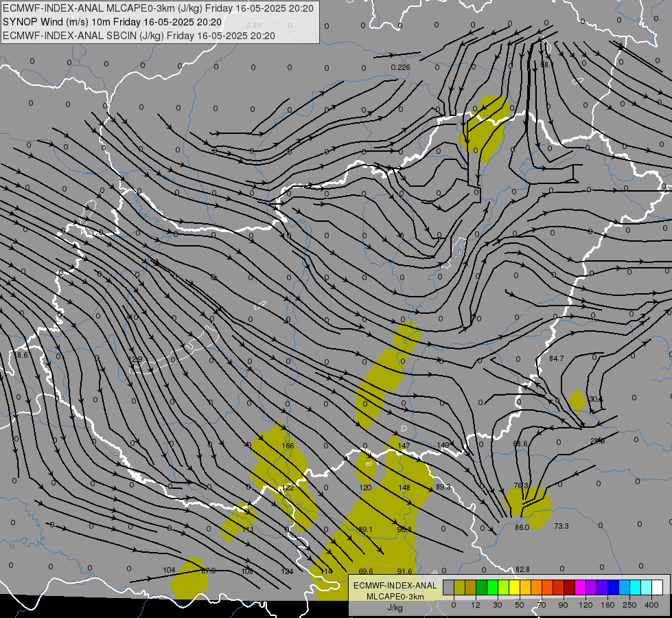672x618 pixels.
Task: Click the pale cyan legend swatch
Action: (647, 587)
